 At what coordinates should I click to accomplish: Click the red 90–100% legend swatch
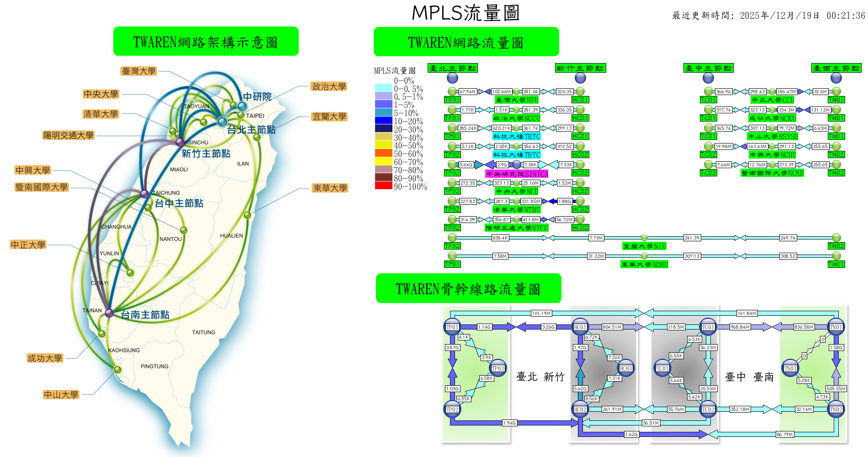click(383, 186)
